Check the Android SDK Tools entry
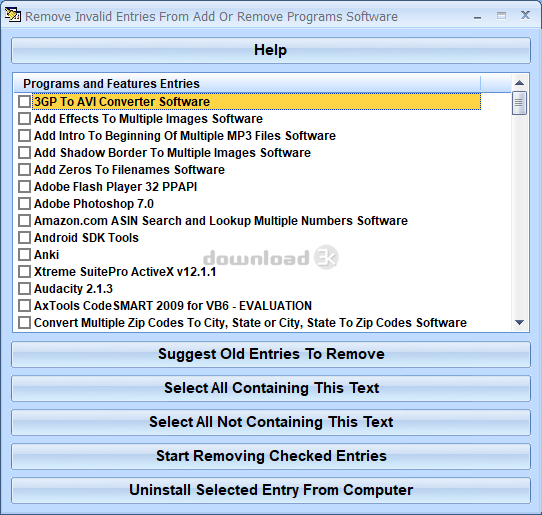This screenshot has height=515, width=542. (x=24, y=237)
